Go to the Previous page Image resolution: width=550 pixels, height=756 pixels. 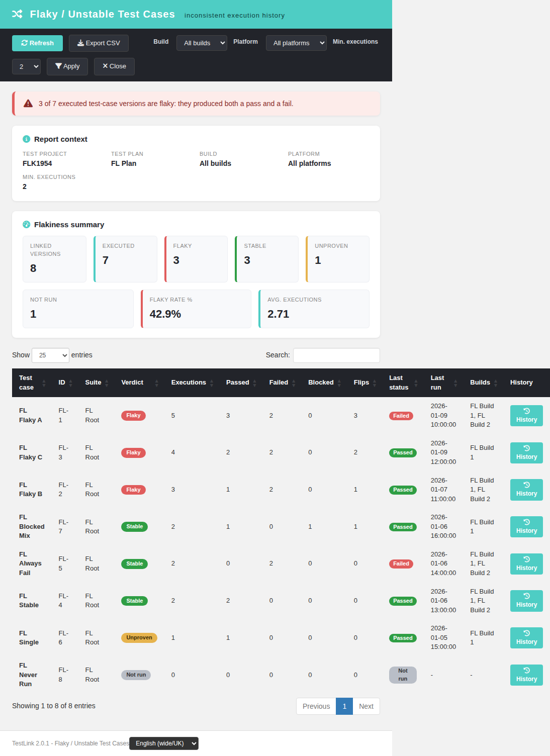(x=316, y=706)
